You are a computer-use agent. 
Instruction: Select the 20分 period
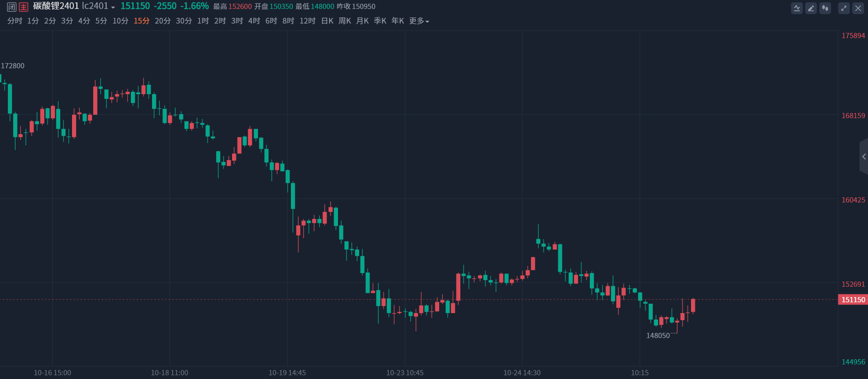point(163,21)
